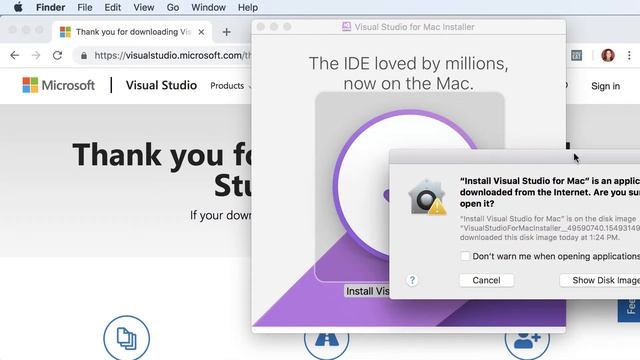Open the View menu
The height and width of the screenshot is (360, 640).
click(144, 7)
